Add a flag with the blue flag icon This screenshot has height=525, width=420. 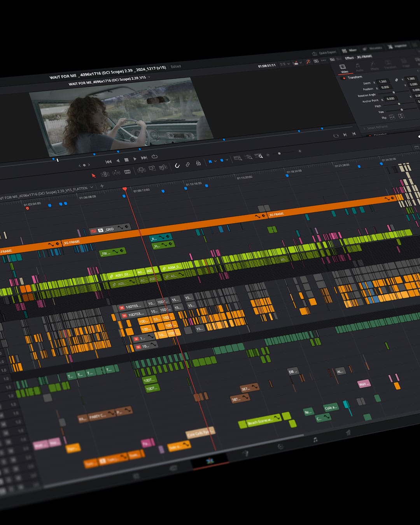210,161
